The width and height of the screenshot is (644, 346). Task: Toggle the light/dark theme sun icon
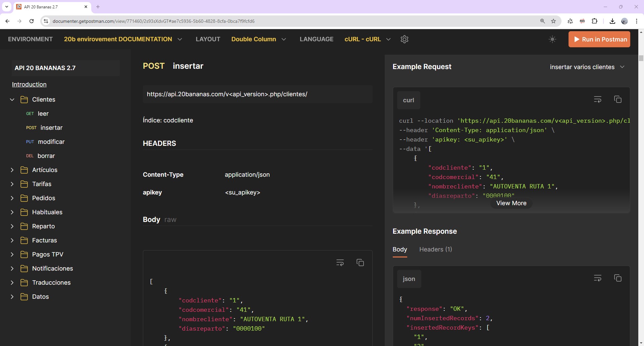552,39
